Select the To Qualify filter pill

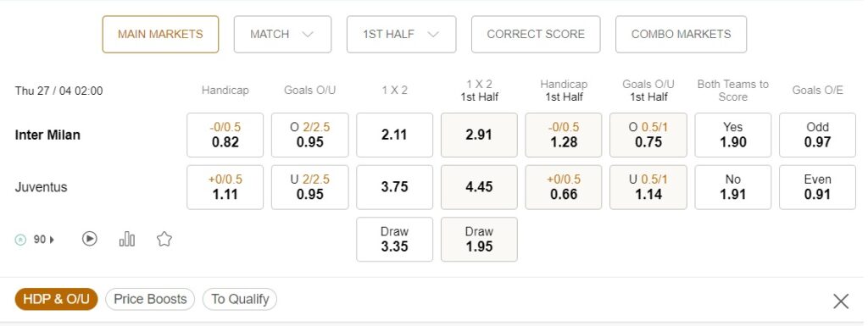(x=240, y=299)
